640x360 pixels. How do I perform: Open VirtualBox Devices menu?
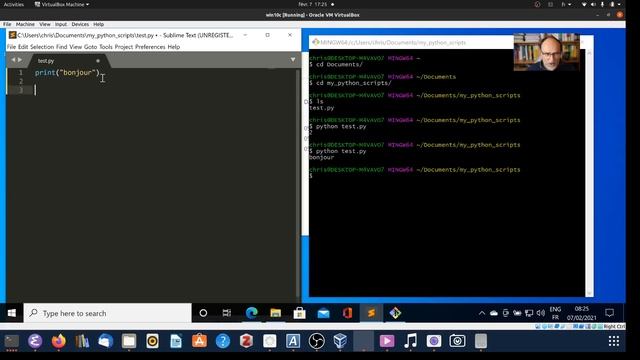click(x=80, y=24)
